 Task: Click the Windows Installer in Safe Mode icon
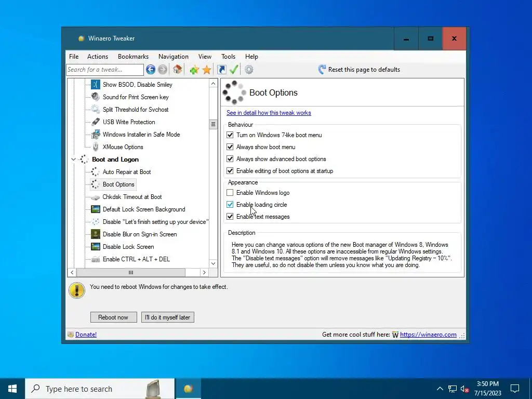tap(96, 135)
